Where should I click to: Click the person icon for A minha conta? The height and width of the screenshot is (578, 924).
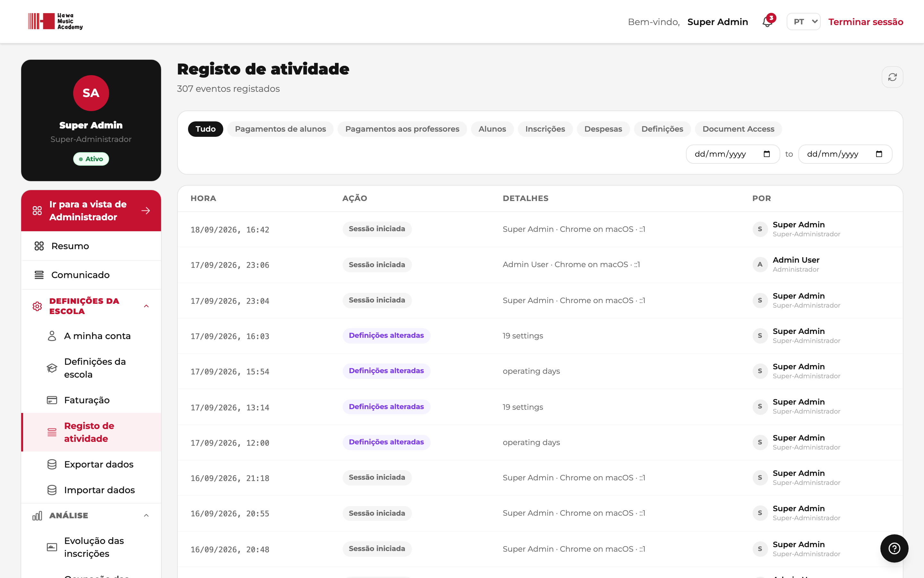click(x=52, y=336)
